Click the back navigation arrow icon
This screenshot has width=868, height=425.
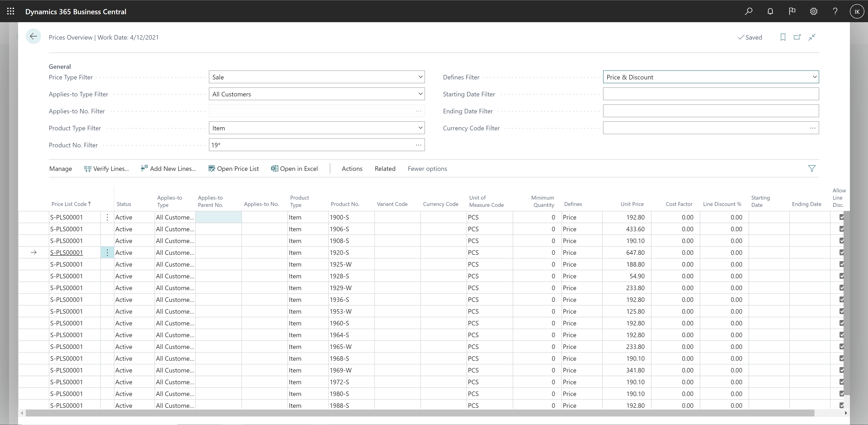34,37
